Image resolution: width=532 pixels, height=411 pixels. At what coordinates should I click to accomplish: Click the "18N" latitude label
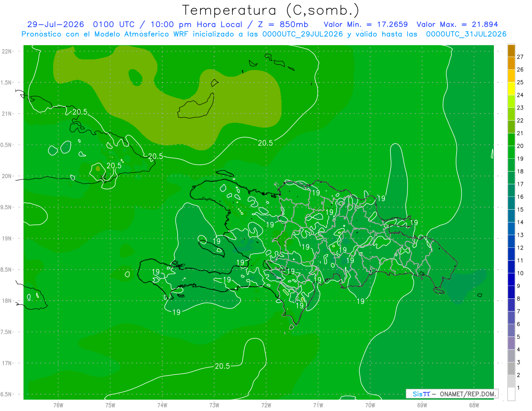(x=6, y=301)
